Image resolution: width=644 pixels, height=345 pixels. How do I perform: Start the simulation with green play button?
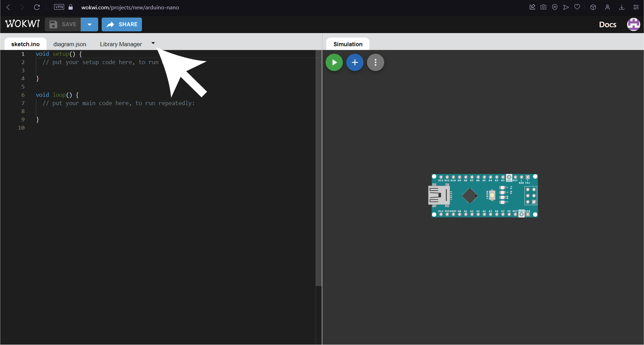pyautogui.click(x=334, y=62)
